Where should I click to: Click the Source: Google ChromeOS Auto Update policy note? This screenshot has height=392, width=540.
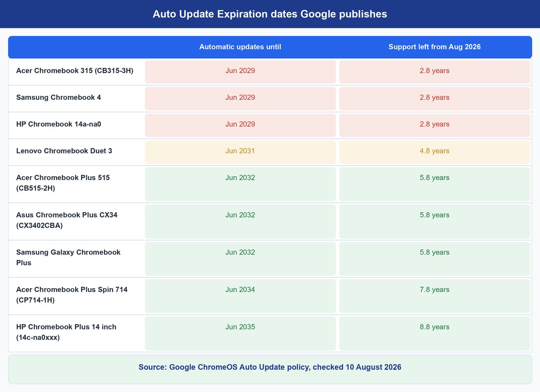tap(270, 369)
